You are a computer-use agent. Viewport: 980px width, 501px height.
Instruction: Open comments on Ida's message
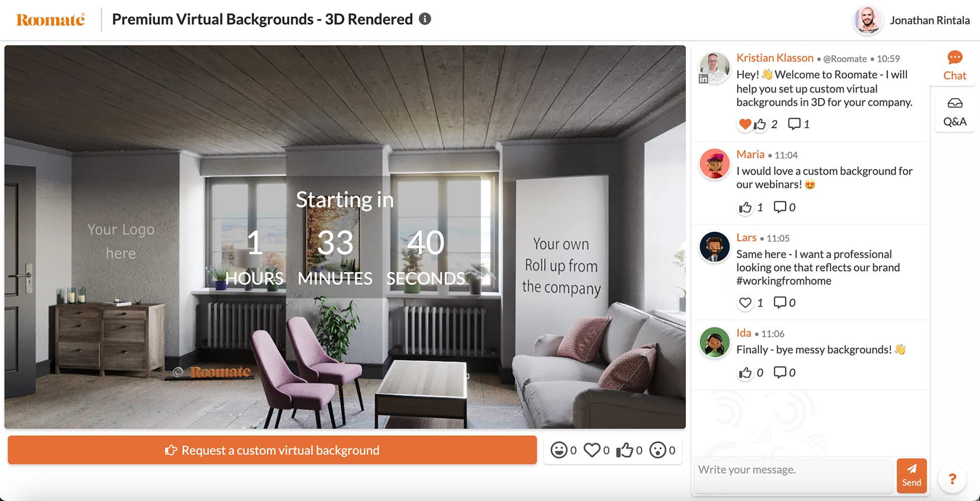pyautogui.click(x=780, y=372)
